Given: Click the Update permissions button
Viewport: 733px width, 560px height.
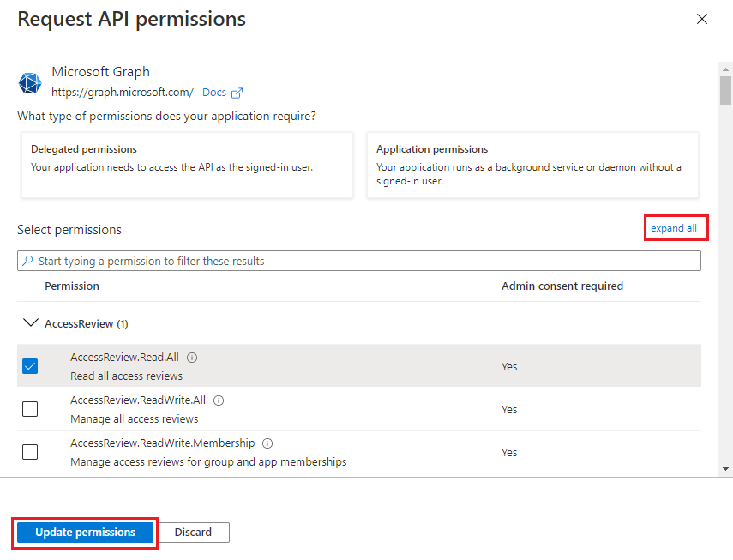Looking at the screenshot, I should 84,532.
